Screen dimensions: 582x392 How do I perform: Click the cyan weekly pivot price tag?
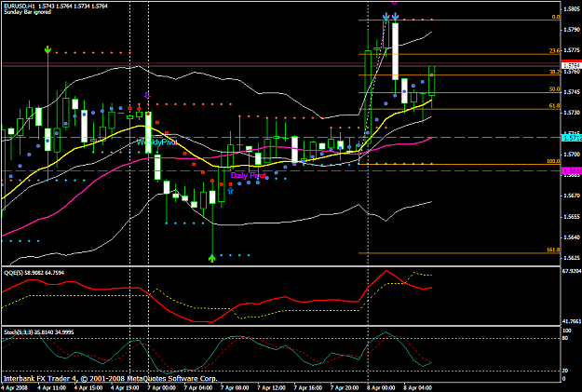(571, 138)
